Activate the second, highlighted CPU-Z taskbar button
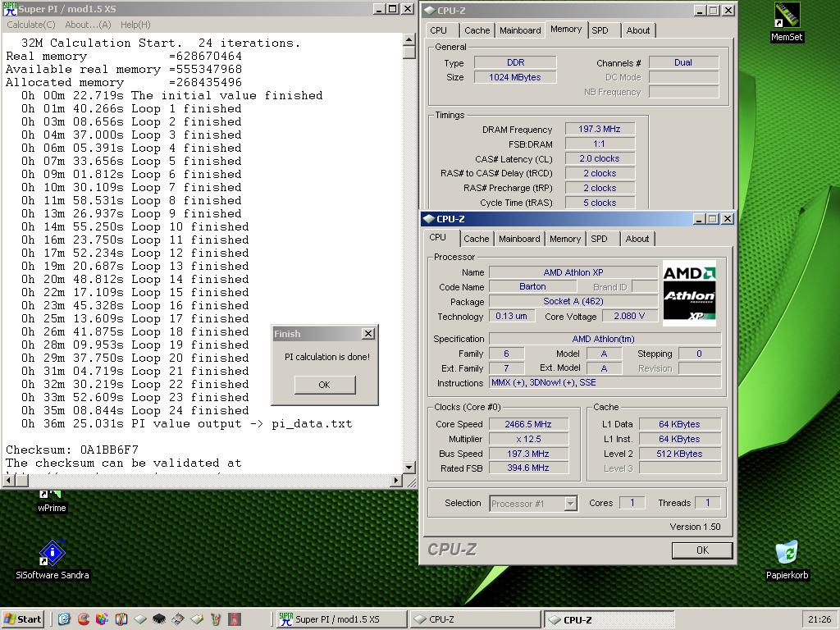840x630 pixels. tap(609, 619)
